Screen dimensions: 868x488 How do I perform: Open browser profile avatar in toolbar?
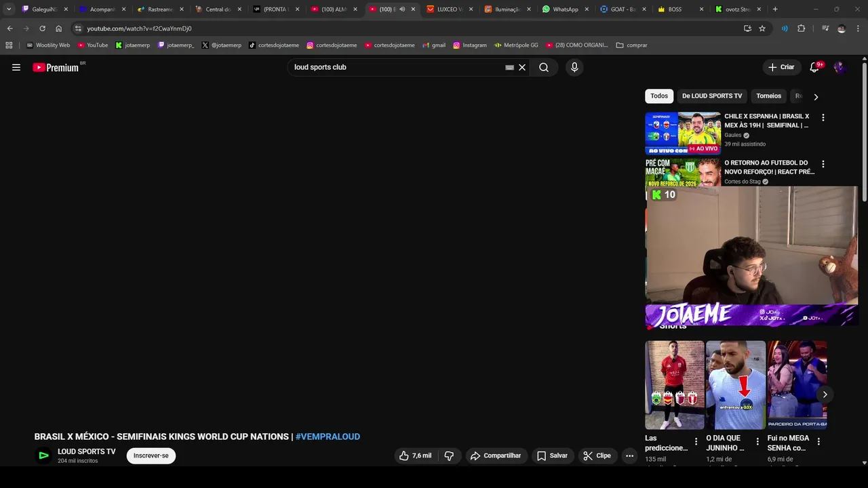[842, 28]
